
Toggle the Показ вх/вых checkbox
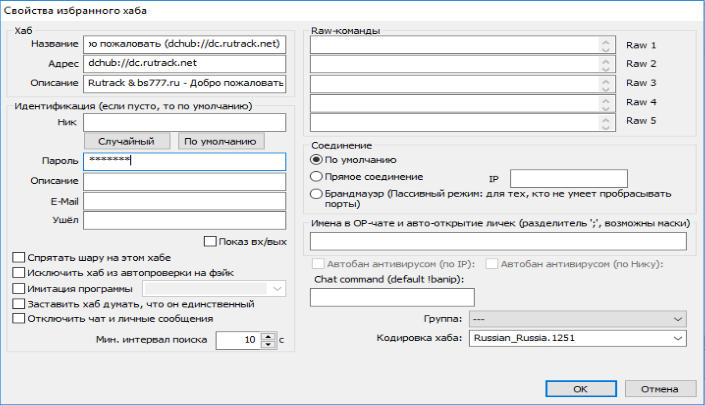tap(210, 241)
